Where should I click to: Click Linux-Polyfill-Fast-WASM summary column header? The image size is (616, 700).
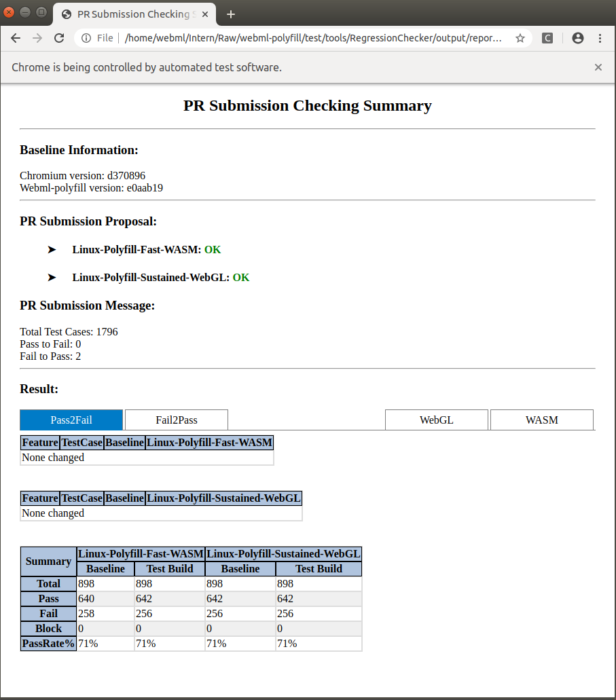coord(141,554)
